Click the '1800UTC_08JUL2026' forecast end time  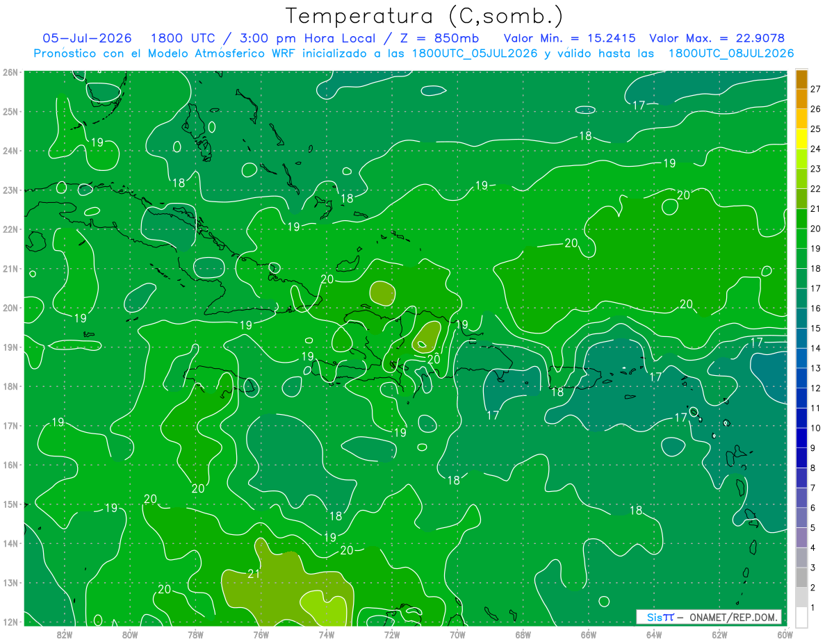[x=730, y=53]
